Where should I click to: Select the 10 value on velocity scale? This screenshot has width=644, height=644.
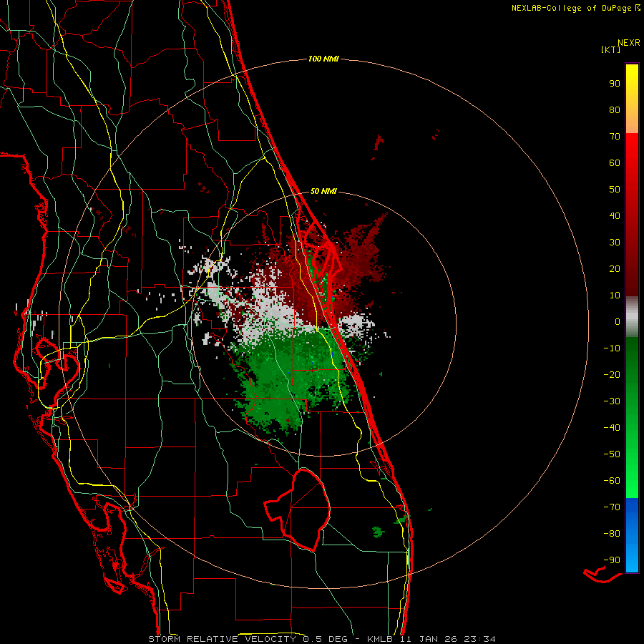[x=615, y=296]
